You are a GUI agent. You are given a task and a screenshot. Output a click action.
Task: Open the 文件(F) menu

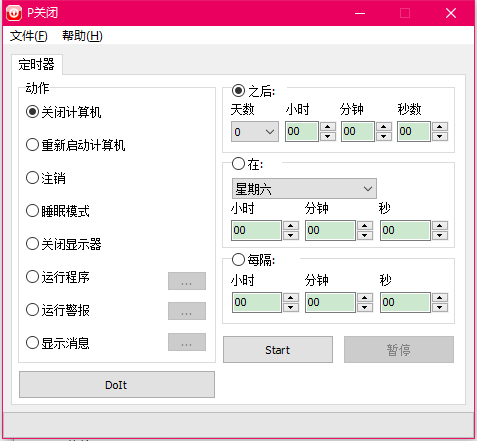(29, 36)
